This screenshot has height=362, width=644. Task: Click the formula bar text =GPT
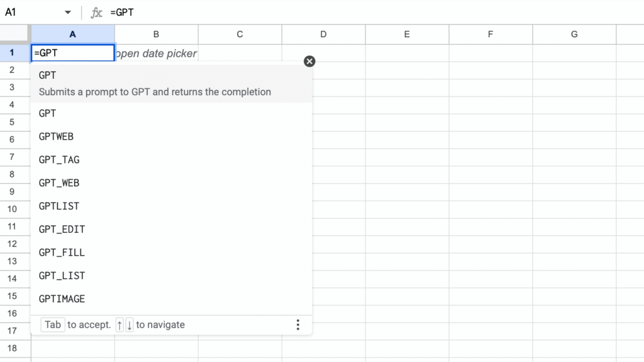[x=122, y=13]
